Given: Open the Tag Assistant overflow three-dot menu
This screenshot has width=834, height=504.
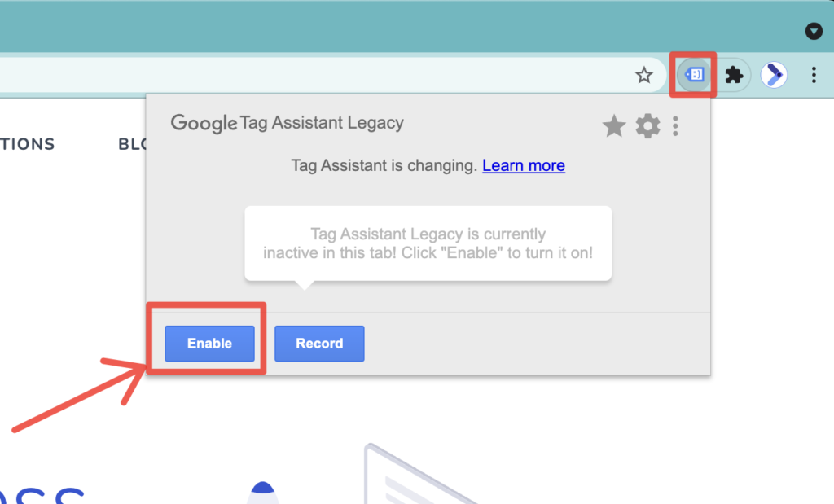Looking at the screenshot, I should (x=675, y=126).
